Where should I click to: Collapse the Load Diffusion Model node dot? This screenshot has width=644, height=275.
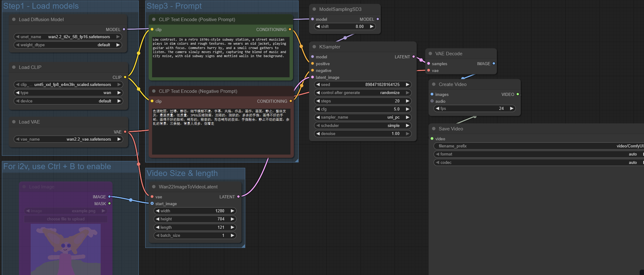click(14, 20)
